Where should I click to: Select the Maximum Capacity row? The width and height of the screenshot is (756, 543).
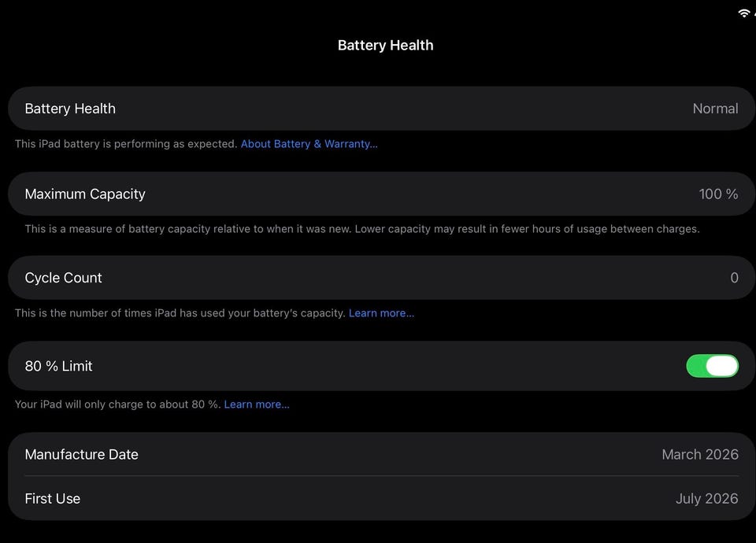381,194
